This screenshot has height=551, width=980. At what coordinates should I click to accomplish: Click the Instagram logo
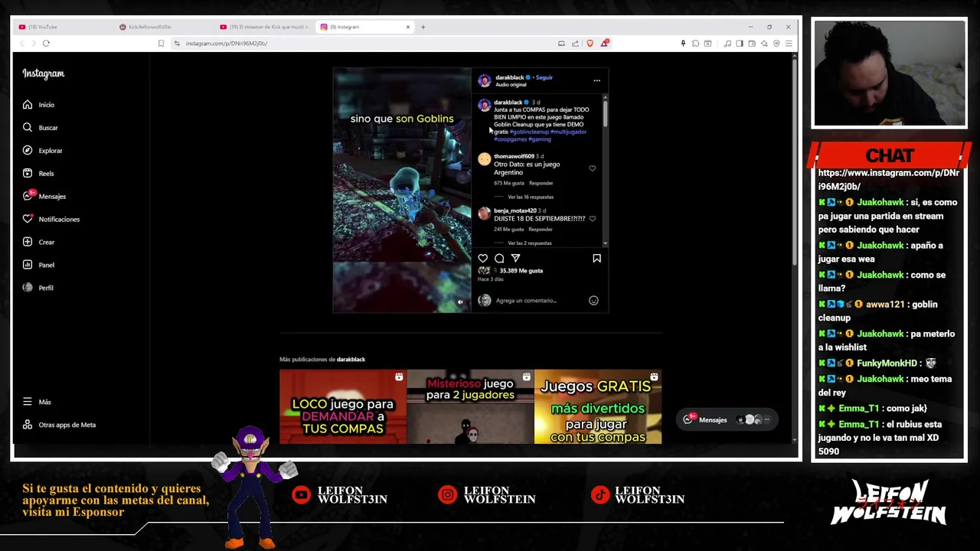pyautogui.click(x=43, y=73)
